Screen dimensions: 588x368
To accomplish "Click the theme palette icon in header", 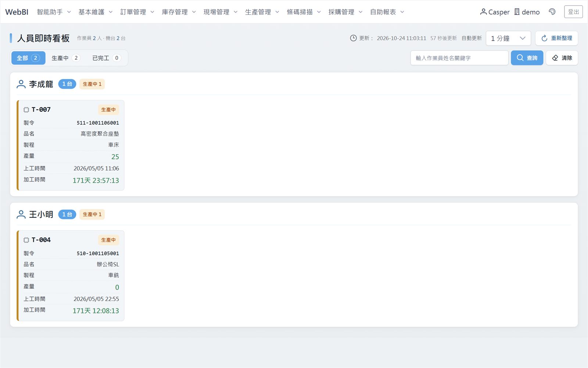I will 552,12.
